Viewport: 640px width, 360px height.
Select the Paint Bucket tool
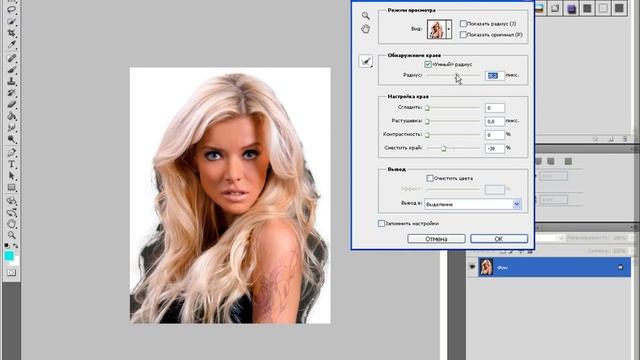11,116
